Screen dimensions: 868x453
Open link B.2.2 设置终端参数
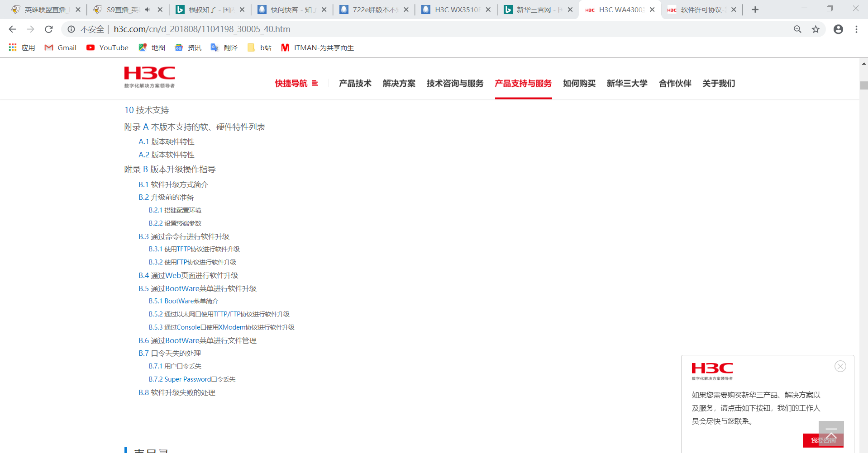(x=175, y=223)
